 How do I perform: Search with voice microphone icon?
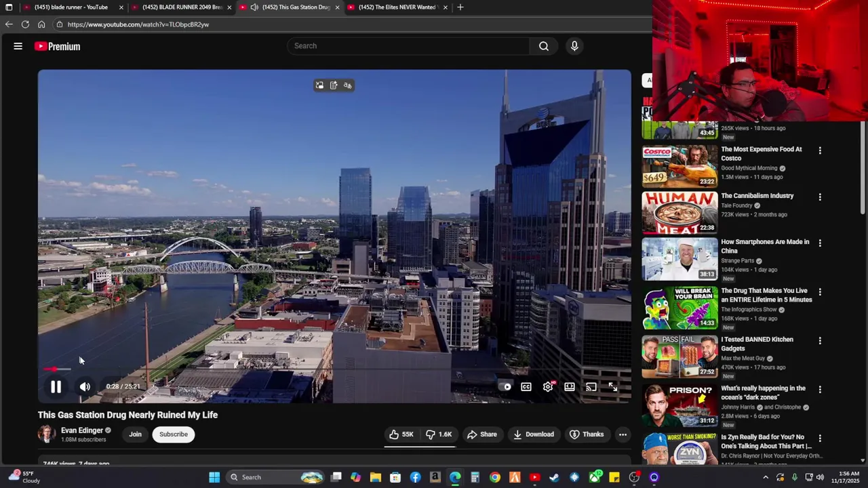(x=574, y=46)
